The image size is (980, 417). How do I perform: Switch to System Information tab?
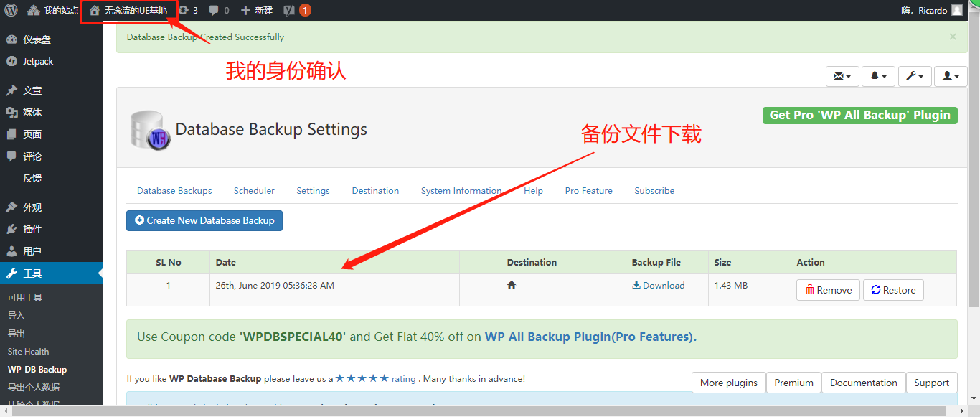[x=461, y=191]
